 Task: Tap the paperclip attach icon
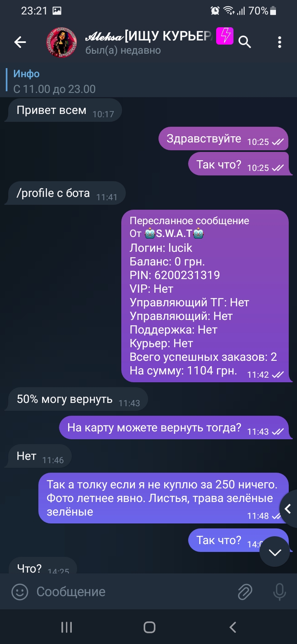pos(245,592)
